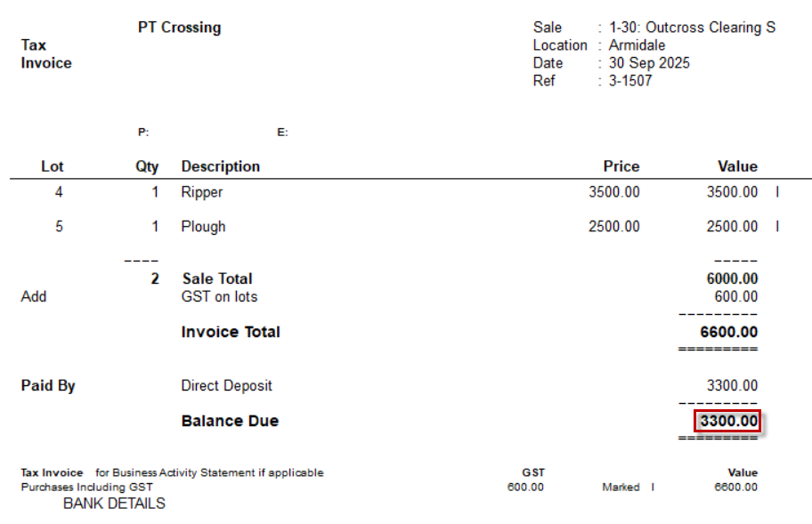Click the Sale Total amount 6000.00
The width and height of the screenshot is (812, 524).
tap(732, 279)
